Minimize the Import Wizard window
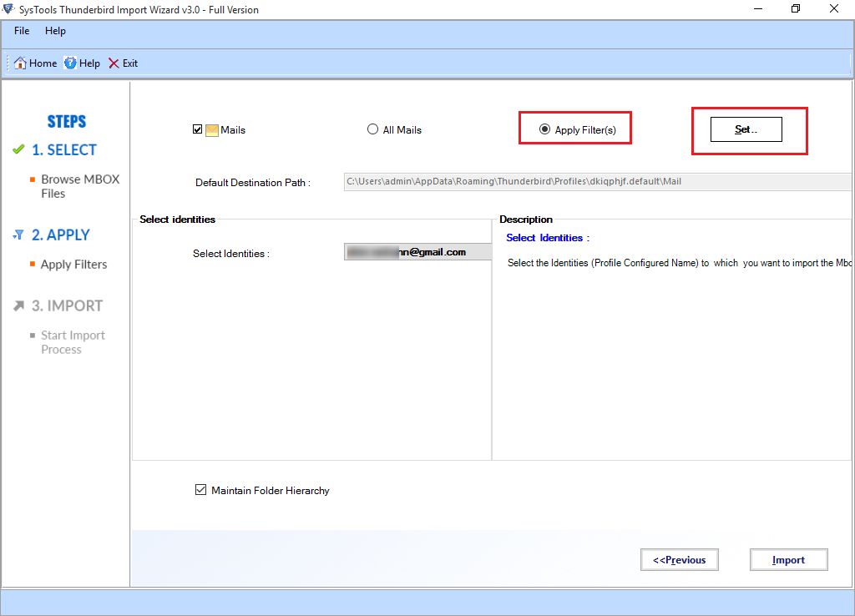The height and width of the screenshot is (616, 855). (x=758, y=8)
